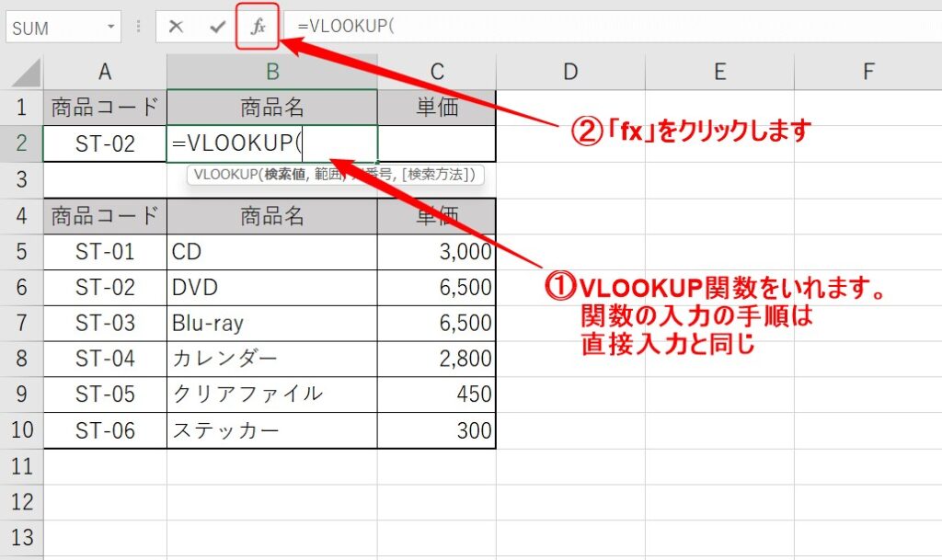
Task: Select column D header
Action: pos(570,72)
